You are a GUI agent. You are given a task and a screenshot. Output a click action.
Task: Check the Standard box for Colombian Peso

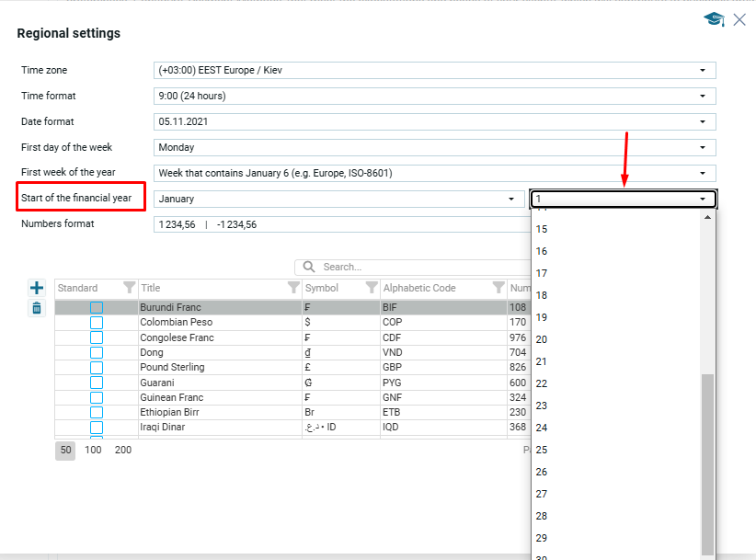[97, 323]
